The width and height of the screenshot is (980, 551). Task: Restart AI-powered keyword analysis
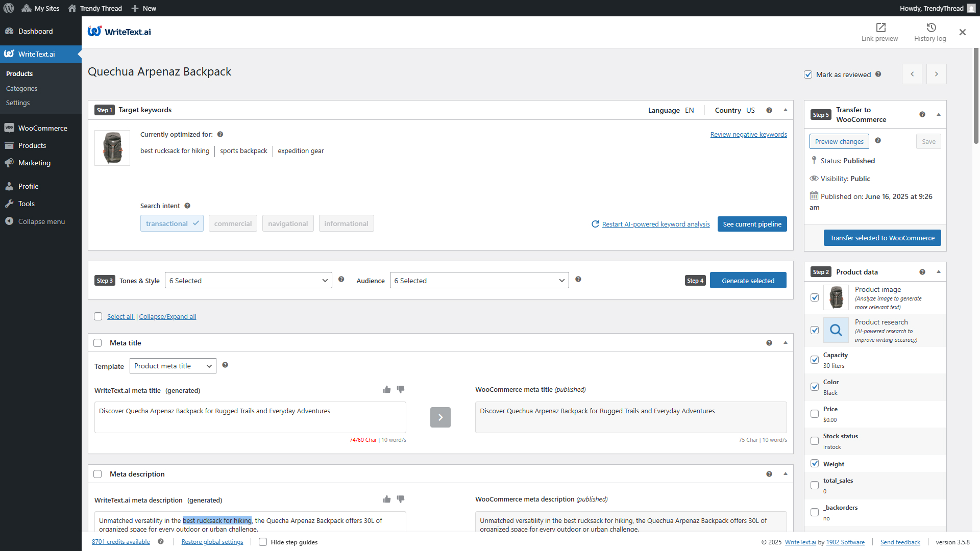pos(655,224)
